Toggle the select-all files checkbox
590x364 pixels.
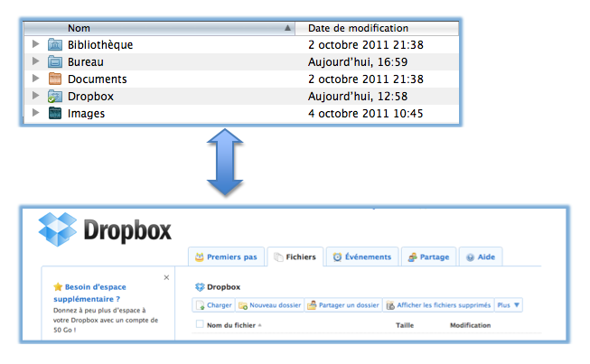pyautogui.click(x=200, y=324)
